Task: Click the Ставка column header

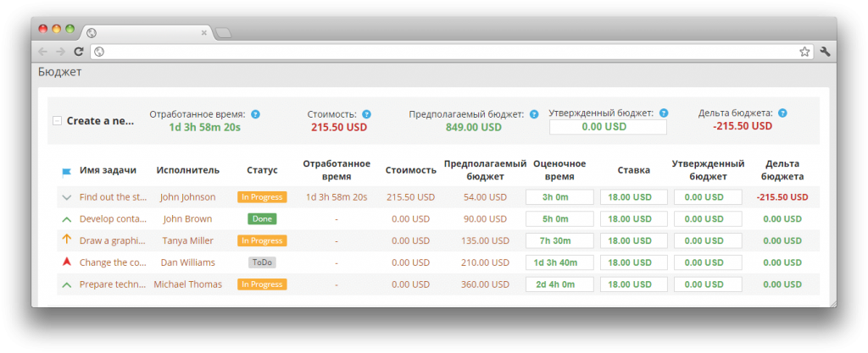Action: point(634,170)
